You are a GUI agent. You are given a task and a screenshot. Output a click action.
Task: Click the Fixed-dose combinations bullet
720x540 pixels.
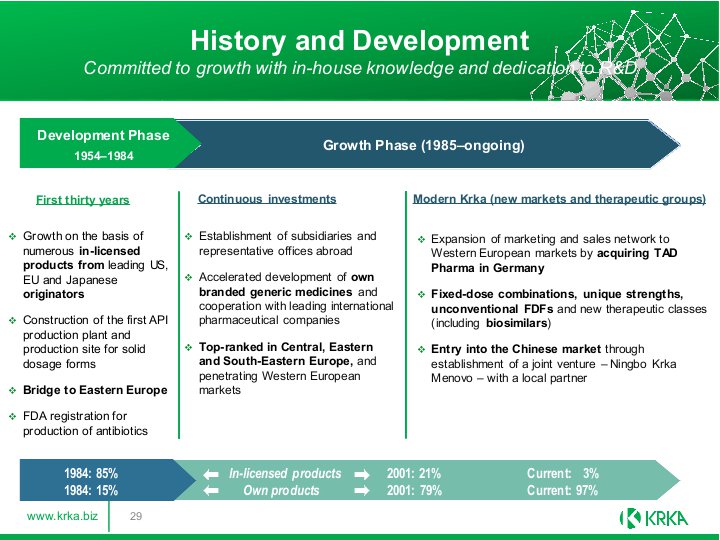tap(568, 309)
